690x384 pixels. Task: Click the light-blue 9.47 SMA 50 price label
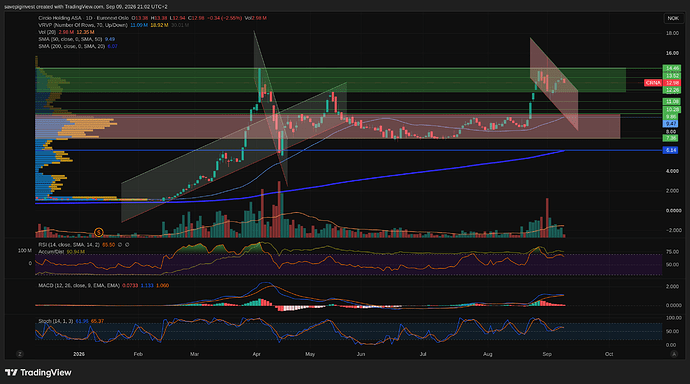point(671,124)
